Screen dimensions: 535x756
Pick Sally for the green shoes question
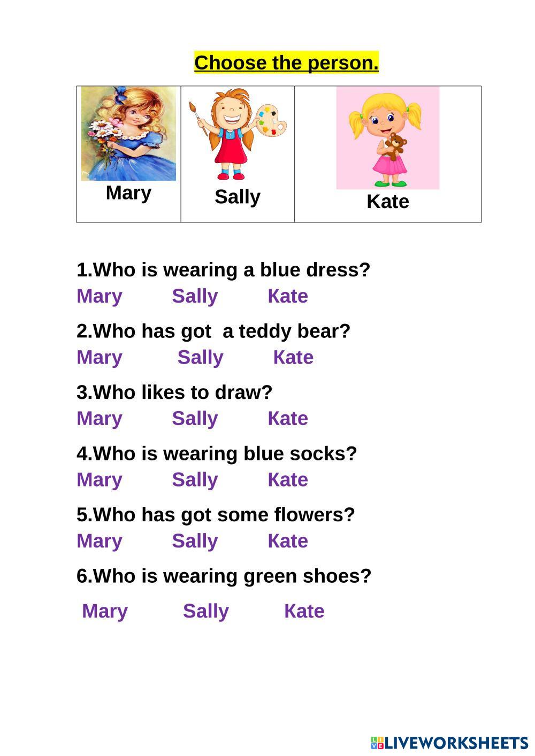point(206,611)
